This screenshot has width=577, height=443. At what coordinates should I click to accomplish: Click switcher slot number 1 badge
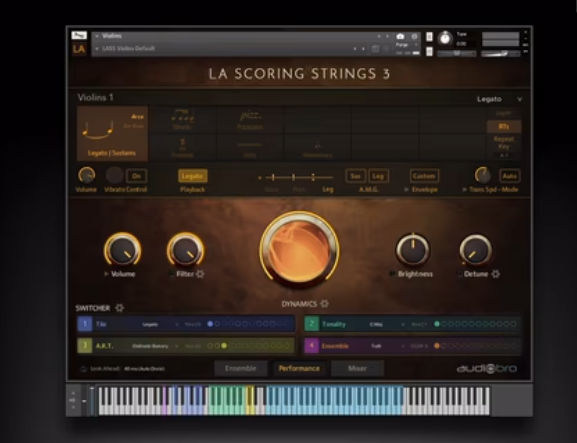85,324
